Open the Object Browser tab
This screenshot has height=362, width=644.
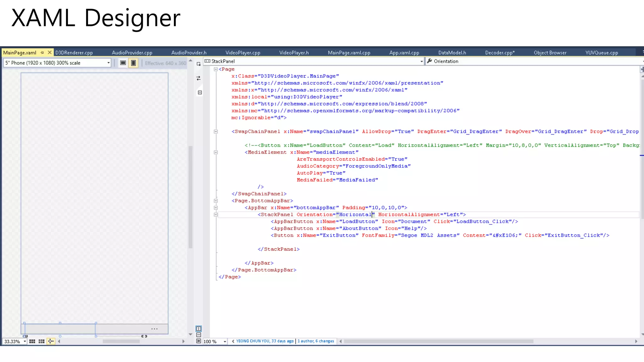550,53
